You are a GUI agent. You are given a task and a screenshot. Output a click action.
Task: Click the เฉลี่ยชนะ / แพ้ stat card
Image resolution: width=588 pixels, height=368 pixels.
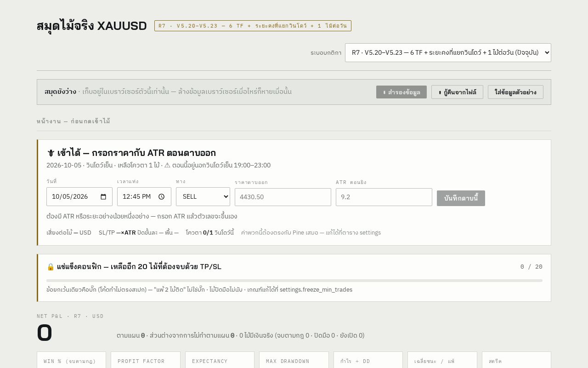(x=442, y=360)
